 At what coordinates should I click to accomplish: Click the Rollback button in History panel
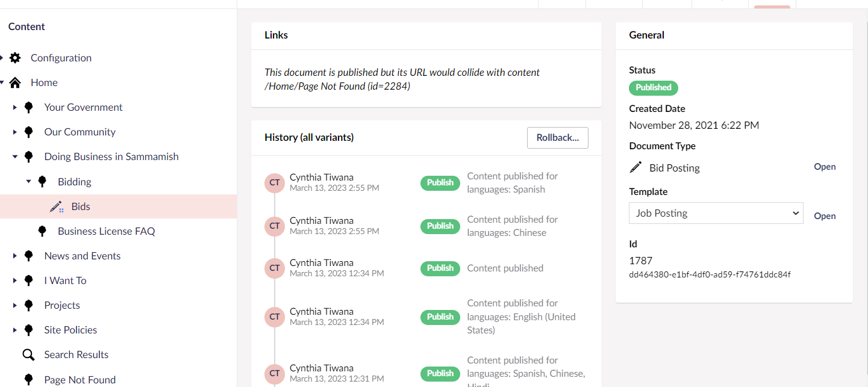tap(557, 137)
